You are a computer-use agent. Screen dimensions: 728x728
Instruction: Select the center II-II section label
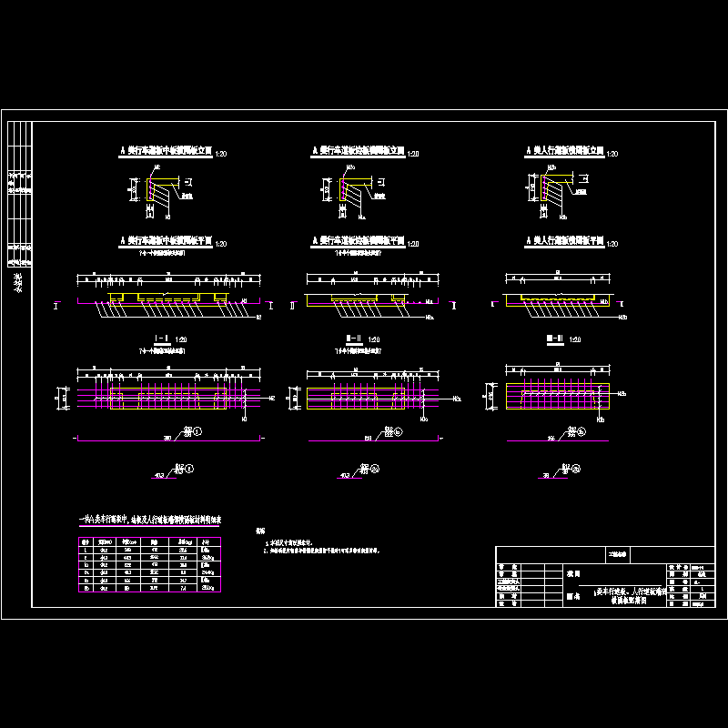353,339
